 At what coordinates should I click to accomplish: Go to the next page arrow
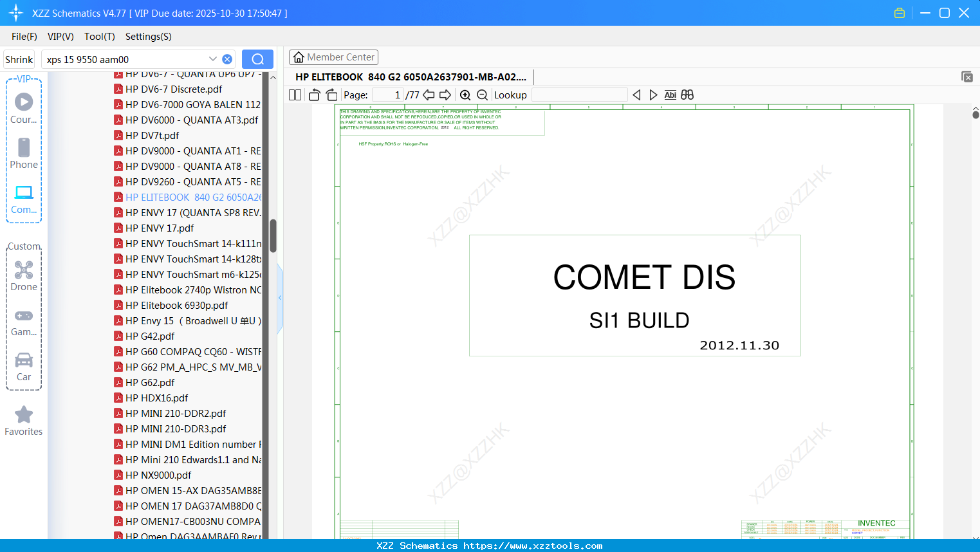[445, 95]
